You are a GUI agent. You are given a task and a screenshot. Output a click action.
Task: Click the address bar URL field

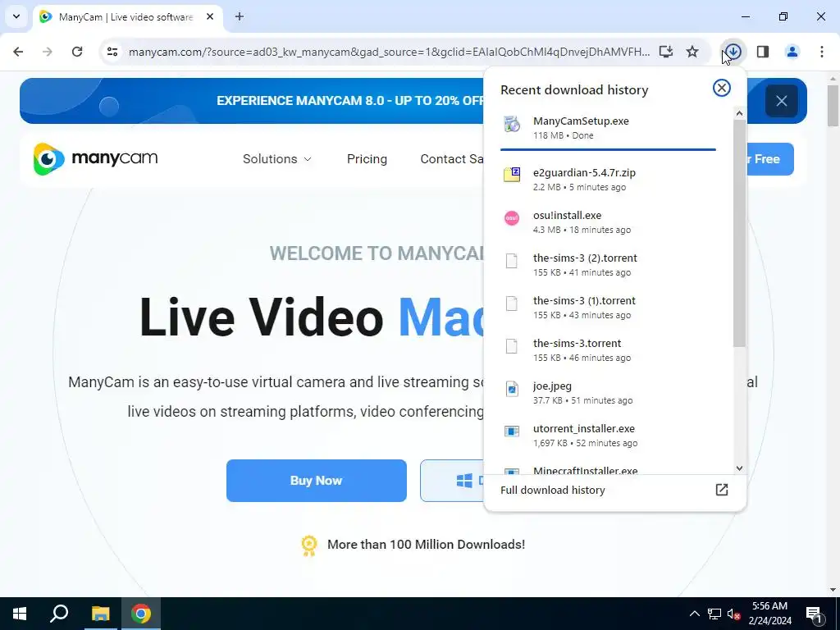coord(390,52)
